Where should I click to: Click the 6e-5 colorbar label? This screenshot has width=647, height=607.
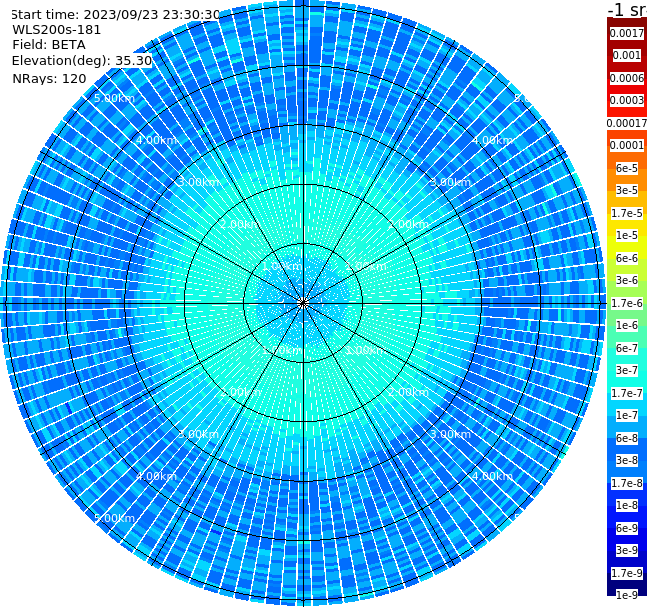point(627,168)
